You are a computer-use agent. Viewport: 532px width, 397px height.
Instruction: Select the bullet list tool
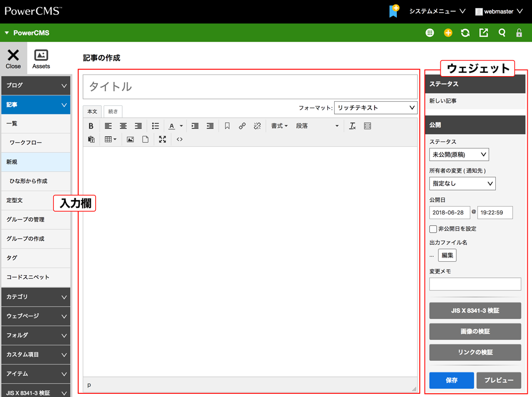click(x=155, y=126)
